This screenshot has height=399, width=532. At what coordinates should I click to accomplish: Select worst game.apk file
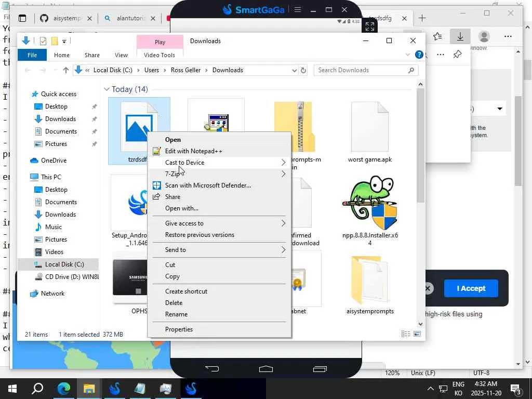click(370, 131)
